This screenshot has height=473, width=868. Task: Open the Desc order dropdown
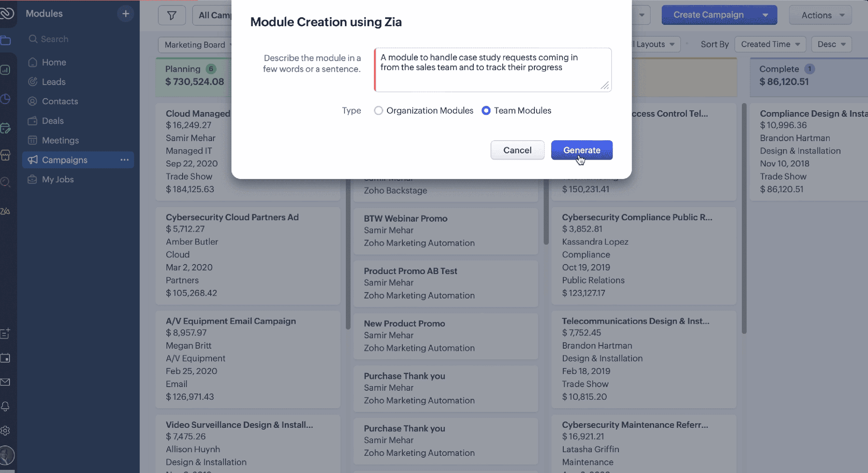click(831, 44)
